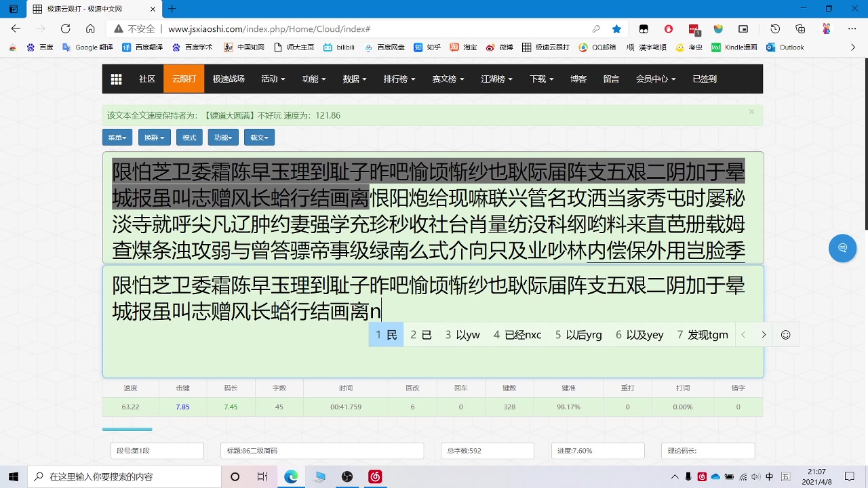The image size is (868, 488).
Task: Open 极速战场 from the navbar
Action: tap(229, 79)
